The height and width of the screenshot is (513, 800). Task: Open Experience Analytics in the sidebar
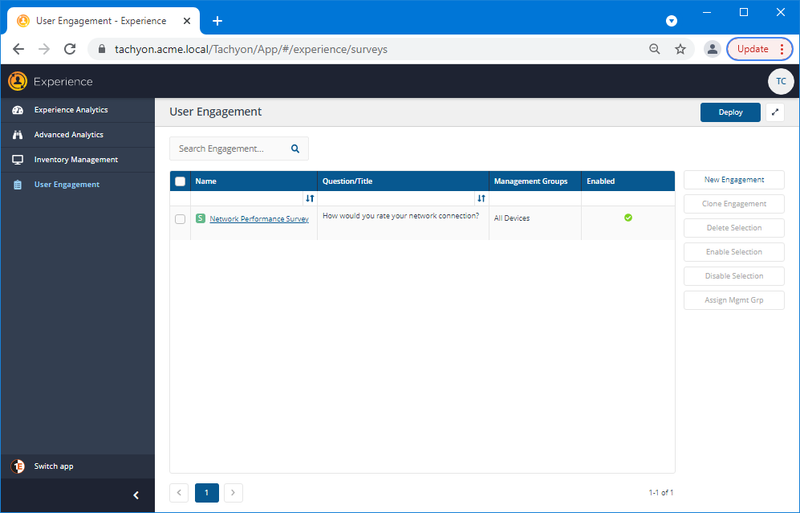pyautogui.click(x=70, y=110)
